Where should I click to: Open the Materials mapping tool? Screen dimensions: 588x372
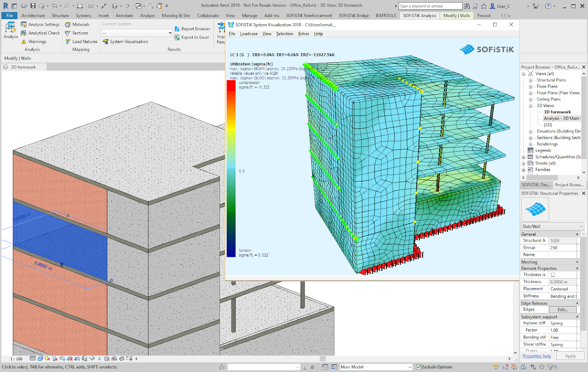[77, 24]
